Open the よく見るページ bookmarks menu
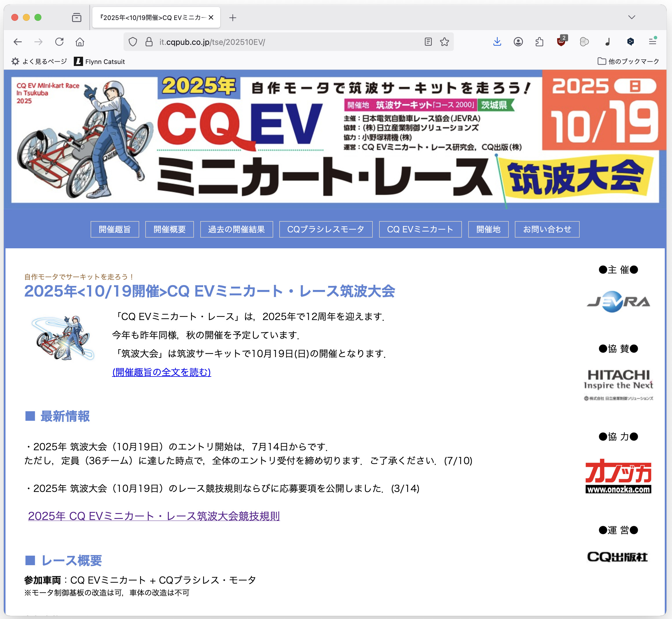The height and width of the screenshot is (619, 672). [x=39, y=61]
